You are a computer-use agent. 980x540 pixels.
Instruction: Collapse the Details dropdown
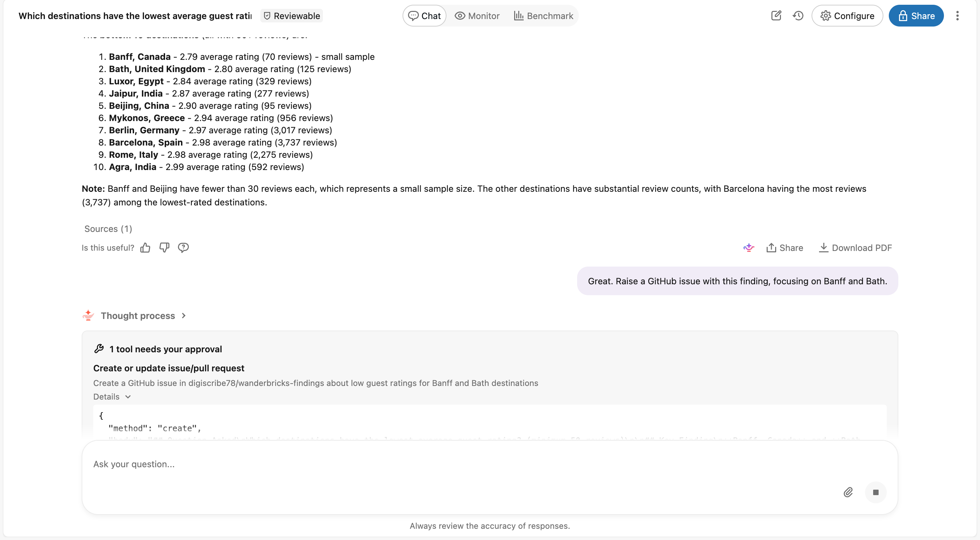pyautogui.click(x=112, y=396)
